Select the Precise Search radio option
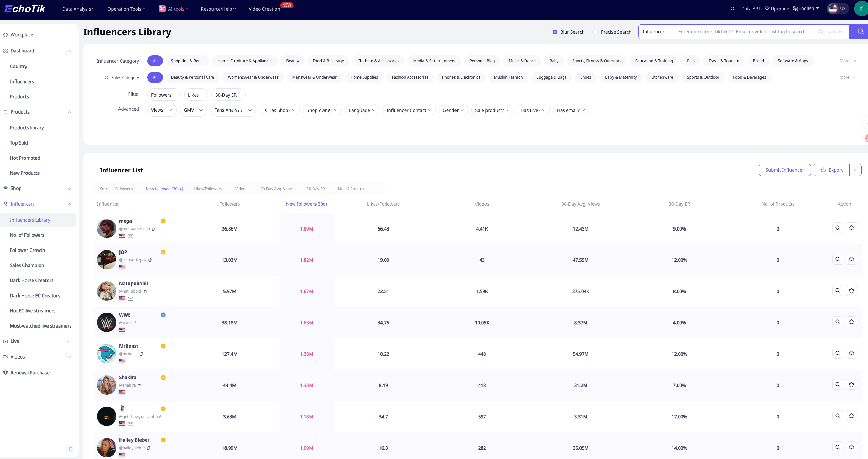The height and width of the screenshot is (459, 868). tap(595, 32)
